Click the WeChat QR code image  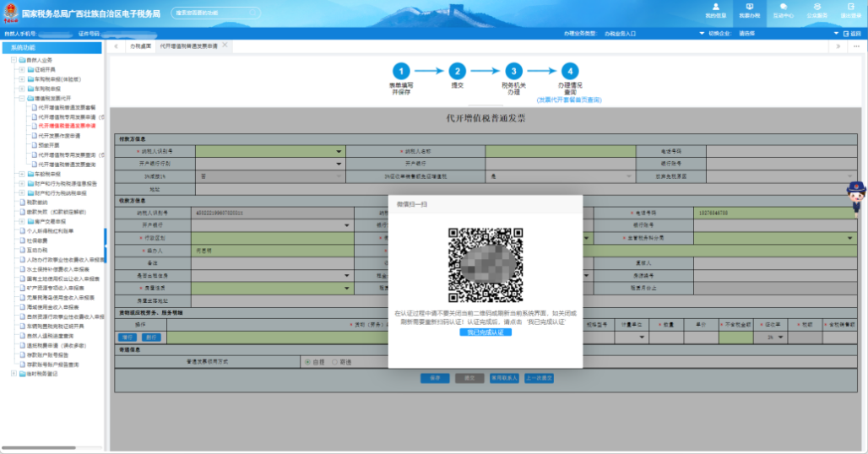point(486,265)
